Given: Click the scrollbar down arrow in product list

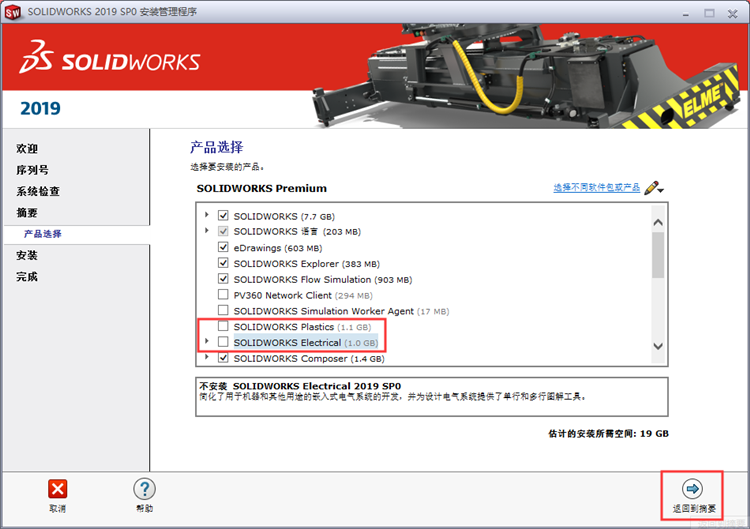Looking at the screenshot, I should (x=658, y=346).
